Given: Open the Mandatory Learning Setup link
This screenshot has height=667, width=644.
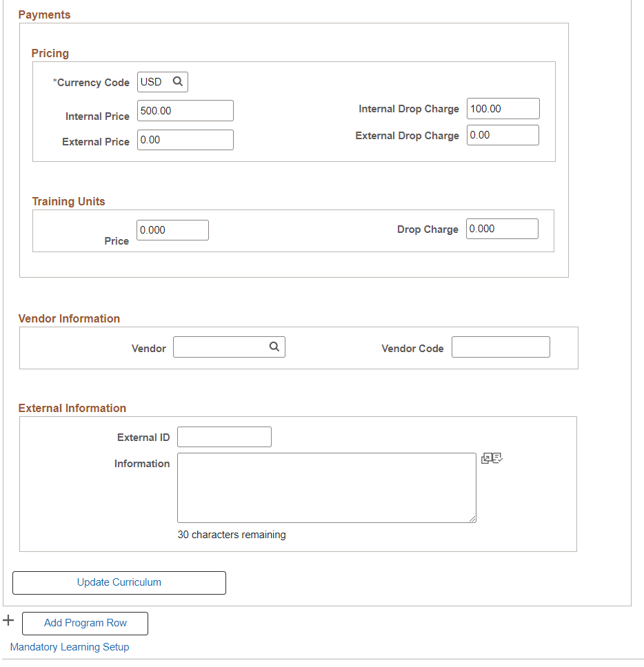Looking at the screenshot, I should pos(70,647).
